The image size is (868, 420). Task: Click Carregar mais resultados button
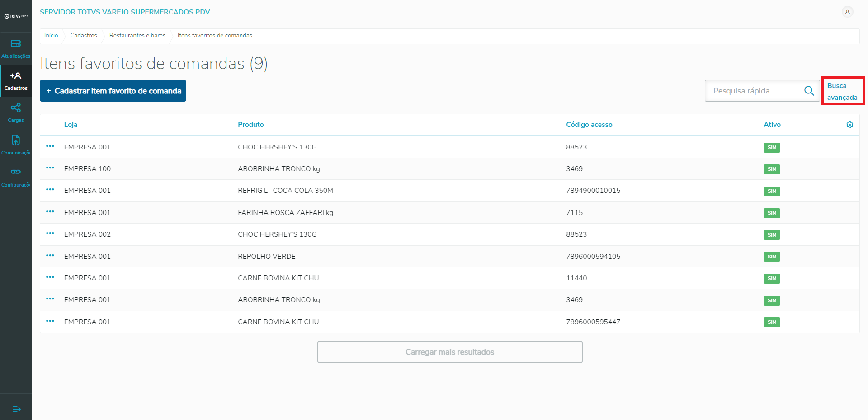(x=450, y=352)
